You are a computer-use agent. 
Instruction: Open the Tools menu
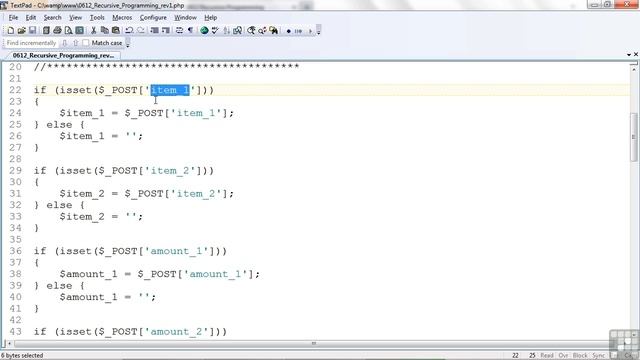(x=97, y=18)
